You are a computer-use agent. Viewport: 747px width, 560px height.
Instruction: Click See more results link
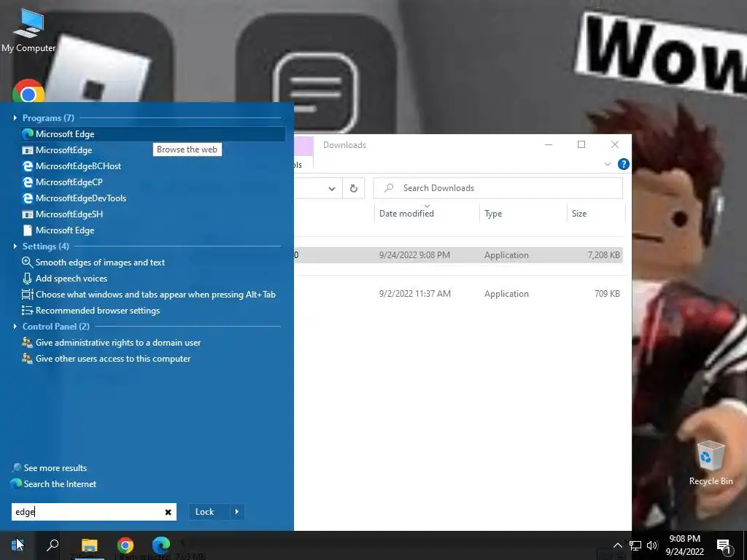(x=50, y=468)
